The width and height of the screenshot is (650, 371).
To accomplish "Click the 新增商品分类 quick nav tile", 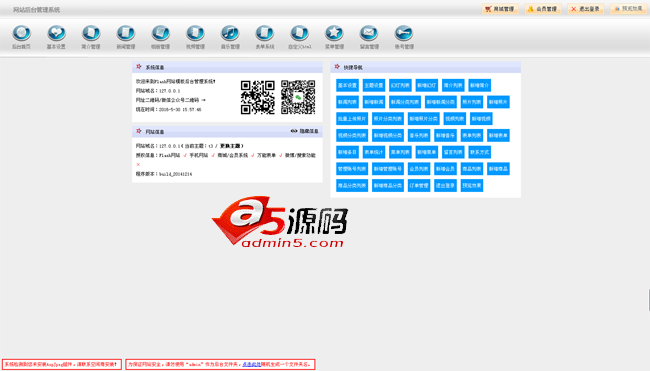I will pos(388,185).
